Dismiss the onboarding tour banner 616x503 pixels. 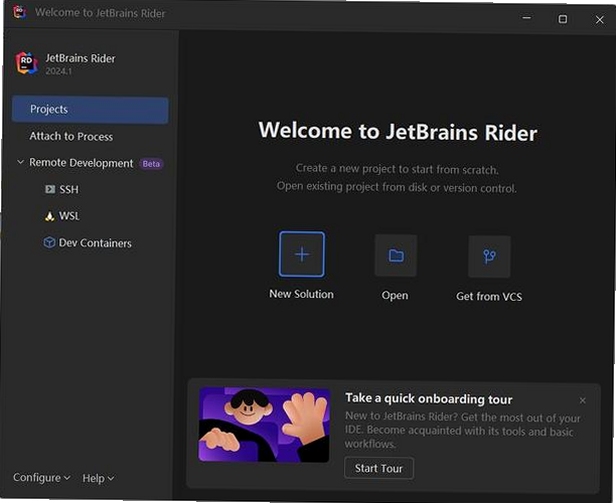583,400
